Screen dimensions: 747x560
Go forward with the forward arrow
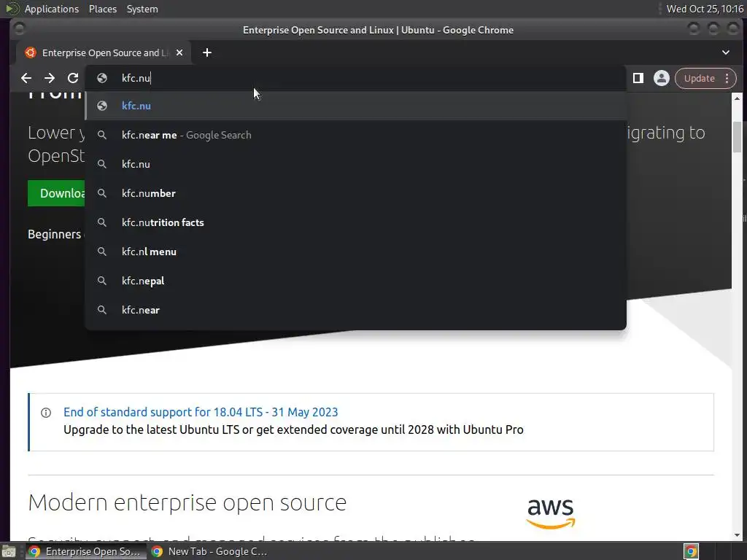[50, 78]
